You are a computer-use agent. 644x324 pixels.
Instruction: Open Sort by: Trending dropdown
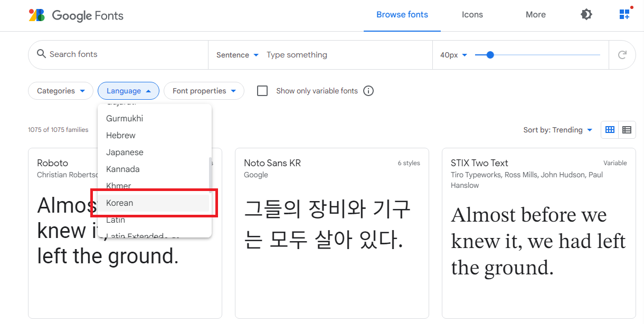[x=558, y=130]
